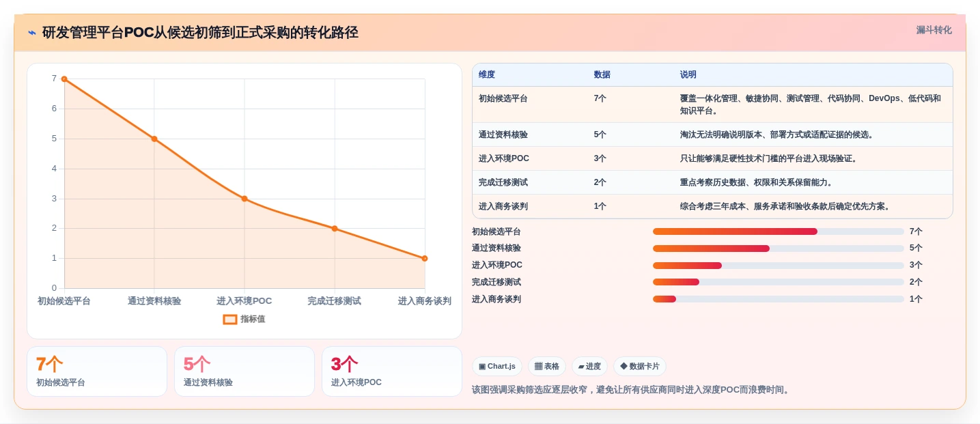980x424 pixels.
Task: Click the 维度 column header
Action: pyautogui.click(x=487, y=74)
